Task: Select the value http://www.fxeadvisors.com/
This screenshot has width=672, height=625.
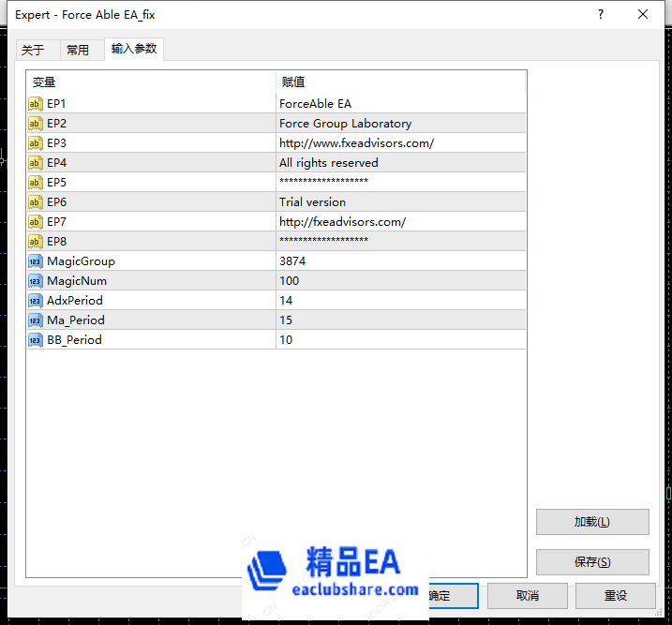Action: pos(356,143)
